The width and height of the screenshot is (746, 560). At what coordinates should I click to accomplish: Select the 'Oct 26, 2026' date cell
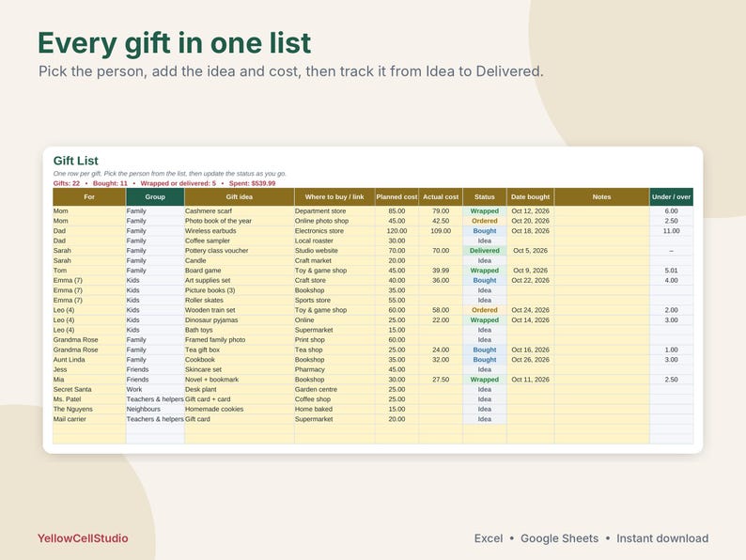pyautogui.click(x=531, y=360)
